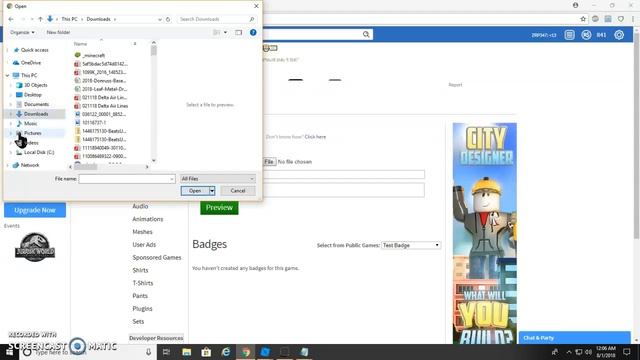
Task: Create a New folder
Action: click(58, 32)
